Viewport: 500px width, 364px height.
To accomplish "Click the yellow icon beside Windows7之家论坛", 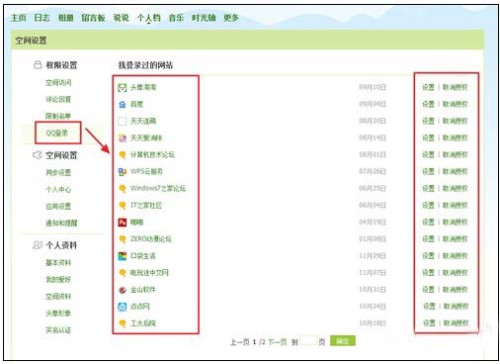I will coord(122,189).
